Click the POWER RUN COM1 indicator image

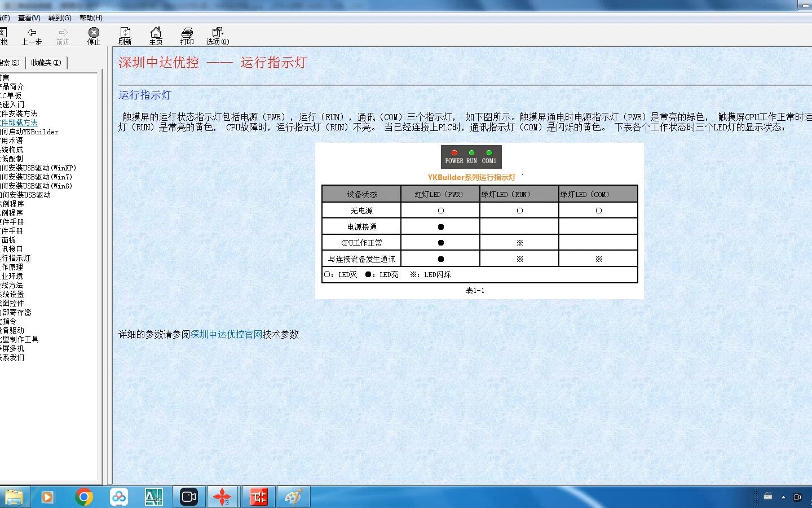[471, 157]
